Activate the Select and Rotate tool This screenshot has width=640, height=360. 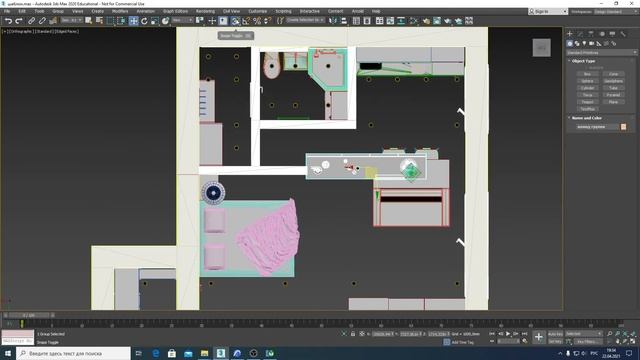click(144, 21)
